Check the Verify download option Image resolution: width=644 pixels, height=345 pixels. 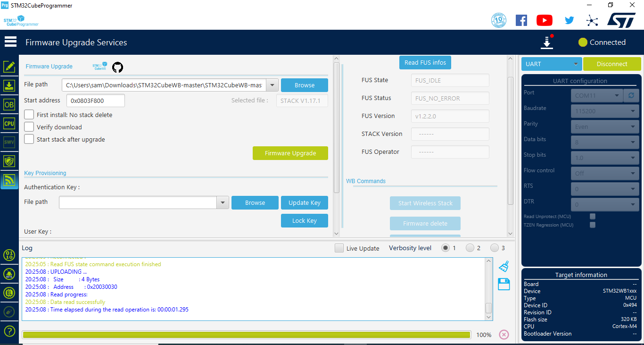[29, 127]
